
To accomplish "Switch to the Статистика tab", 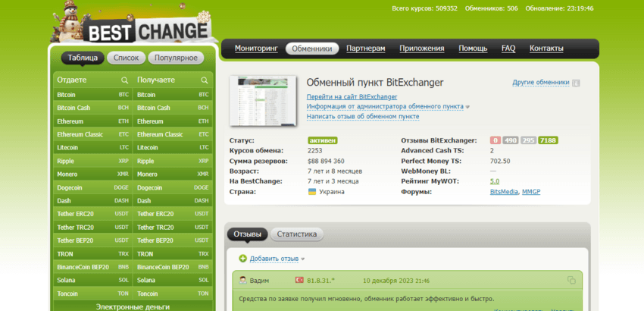I will click(297, 234).
